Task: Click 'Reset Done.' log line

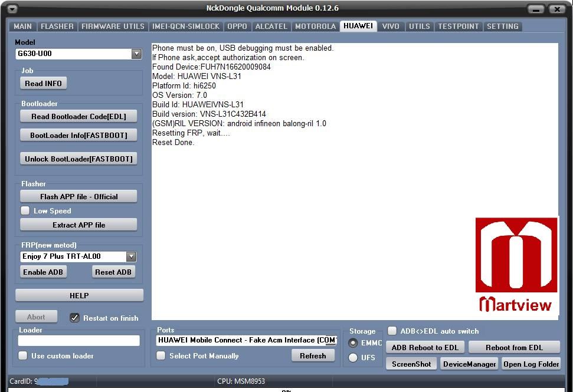Action: (x=173, y=142)
